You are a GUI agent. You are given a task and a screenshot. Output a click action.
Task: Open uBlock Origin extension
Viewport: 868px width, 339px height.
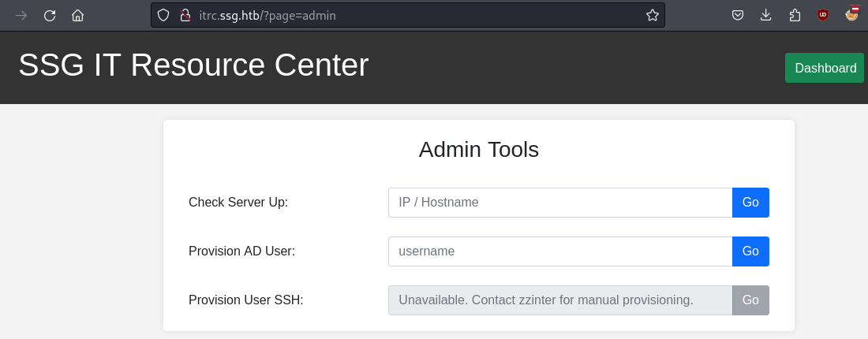pyautogui.click(x=823, y=15)
